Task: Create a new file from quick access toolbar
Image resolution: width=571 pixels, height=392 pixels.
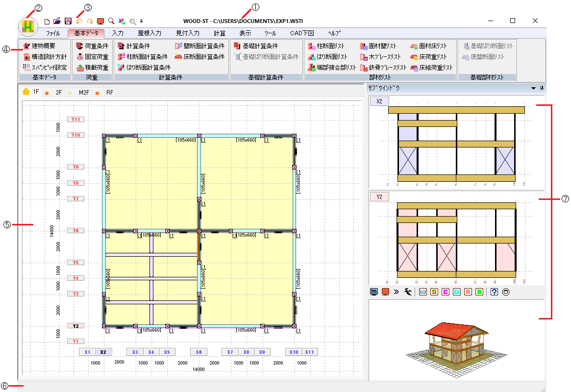Action: 47,21
